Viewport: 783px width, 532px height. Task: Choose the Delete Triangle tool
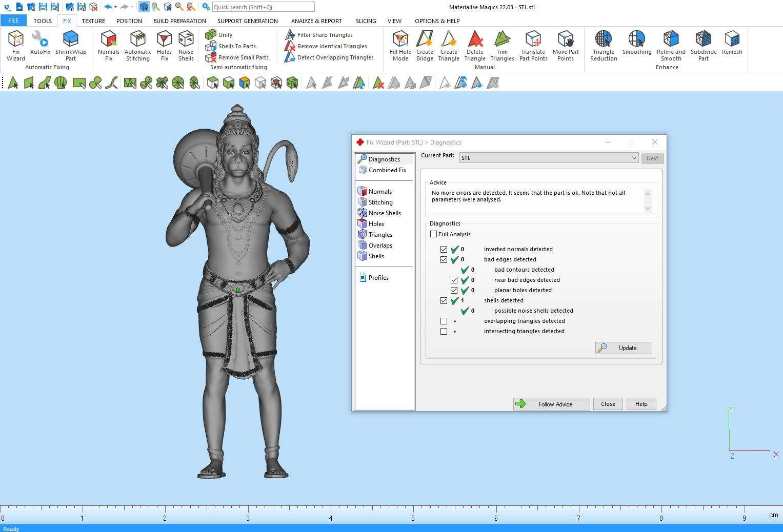coord(475,44)
